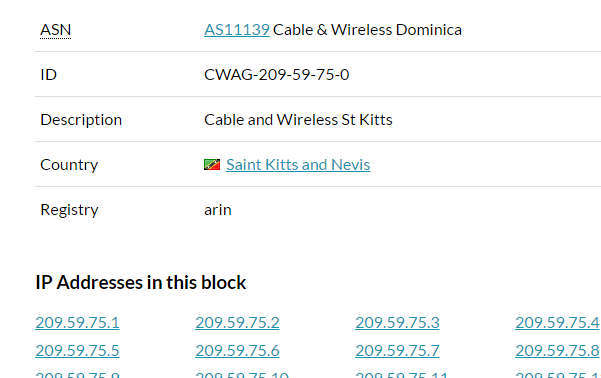Open IP address 209.59.75.7
The image size is (601, 378).
tap(397, 351)
